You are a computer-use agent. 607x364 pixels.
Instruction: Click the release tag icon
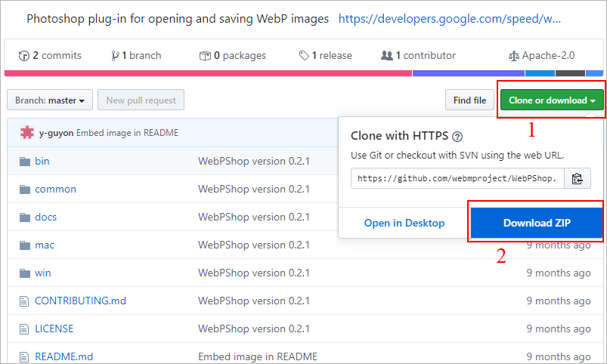tap(304, 56)
